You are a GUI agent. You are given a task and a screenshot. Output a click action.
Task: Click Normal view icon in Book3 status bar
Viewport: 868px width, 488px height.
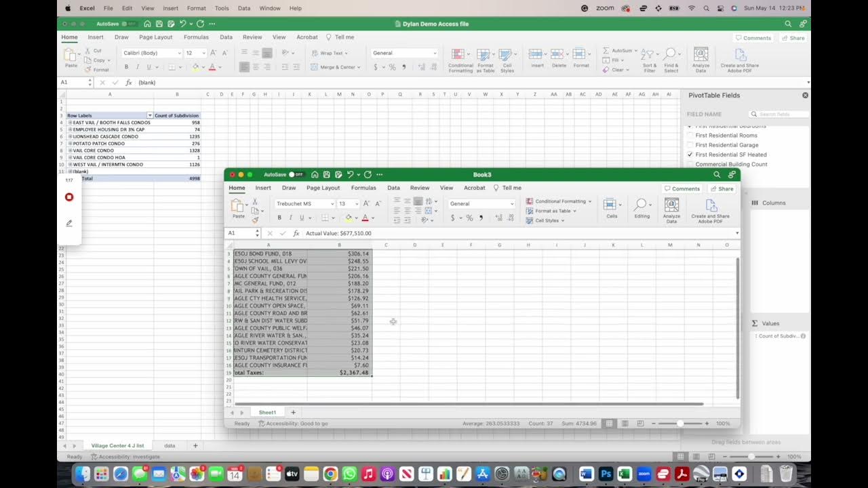609,424
